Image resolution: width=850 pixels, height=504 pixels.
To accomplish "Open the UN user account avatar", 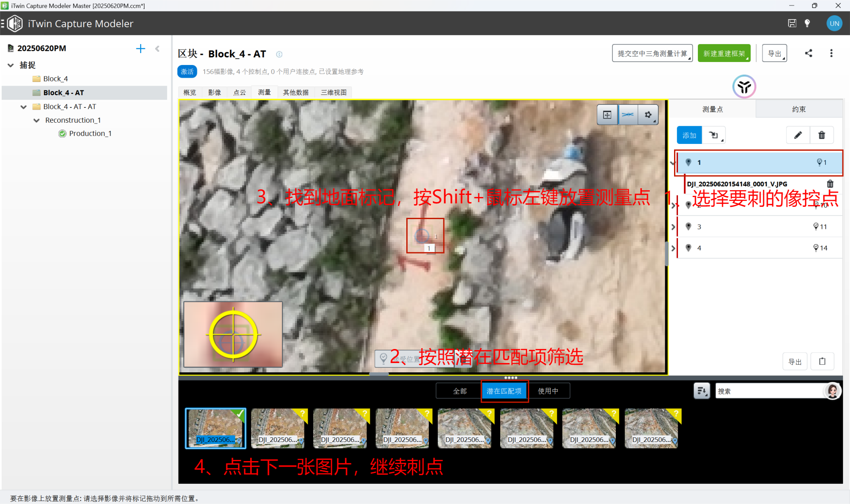I will point(834,23).
